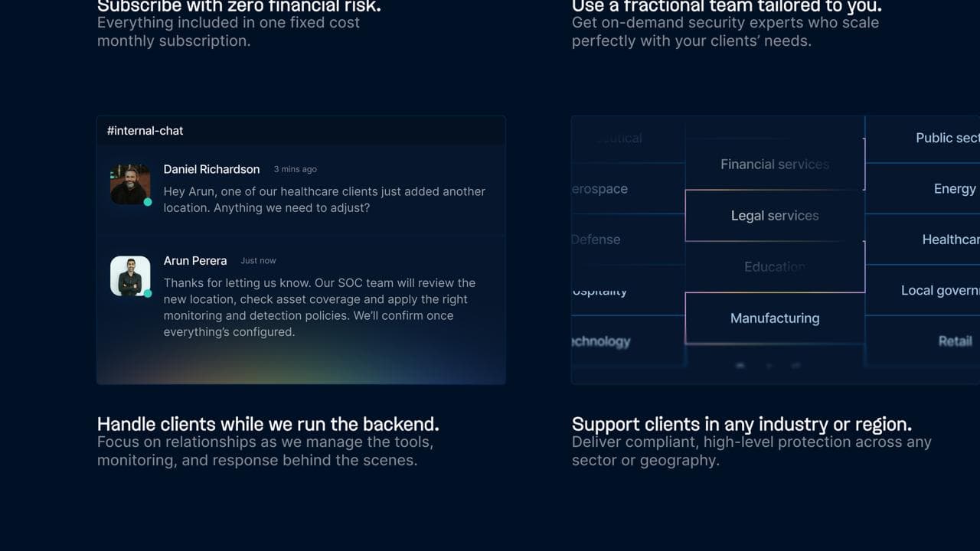The image size is (980, 551).
Task: Click the first small logo mark below Manufacturing tile
Action: 740,366
